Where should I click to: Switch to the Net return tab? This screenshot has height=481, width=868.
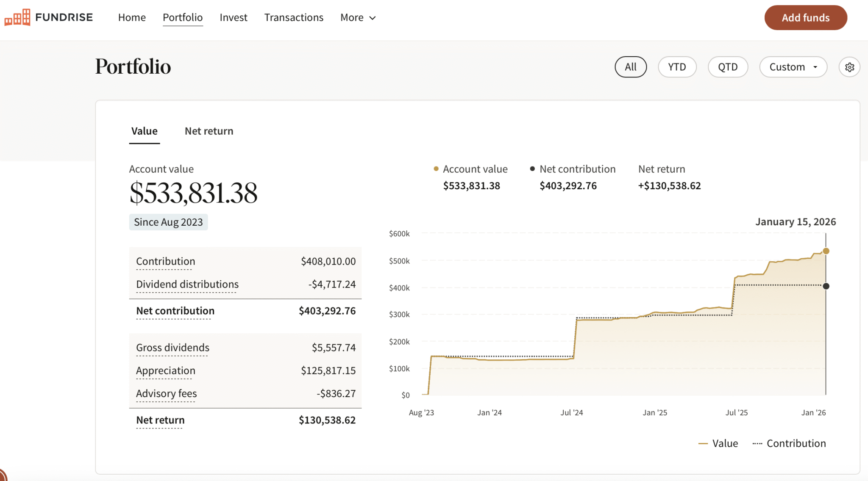click(x=209, y=131)
